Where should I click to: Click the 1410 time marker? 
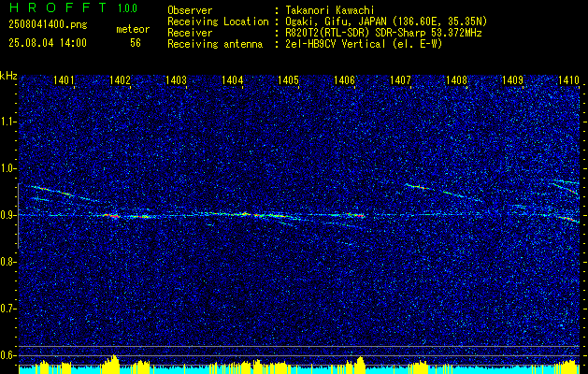(x=568, y=79)
